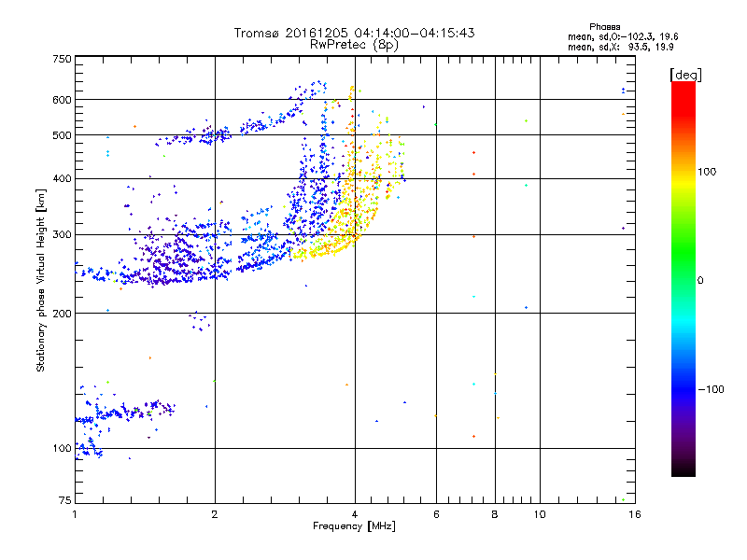Click the x-axis tick label "4"
Viewport: 747px width, 560px height.
point(355,514)
